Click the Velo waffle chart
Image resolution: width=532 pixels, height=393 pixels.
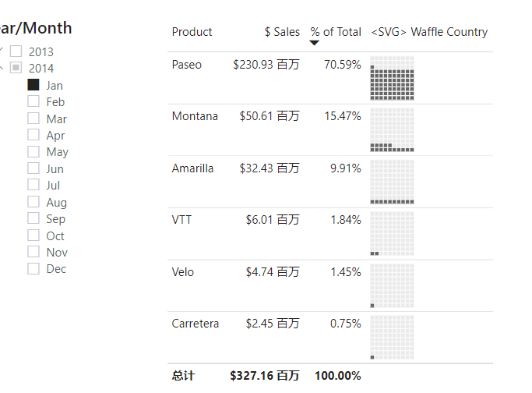pos(392,285)
